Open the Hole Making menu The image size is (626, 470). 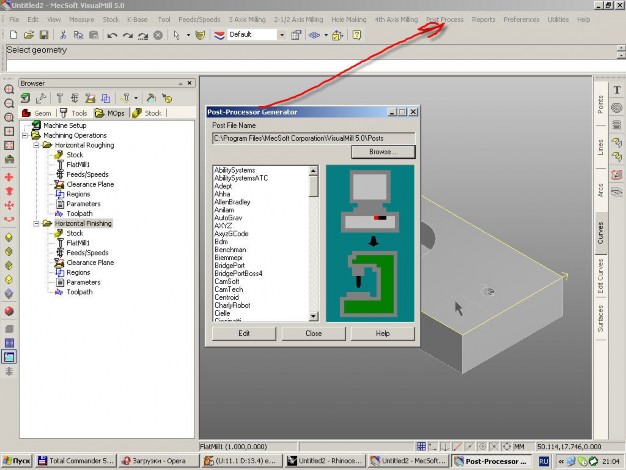click(x=349, y=19)
